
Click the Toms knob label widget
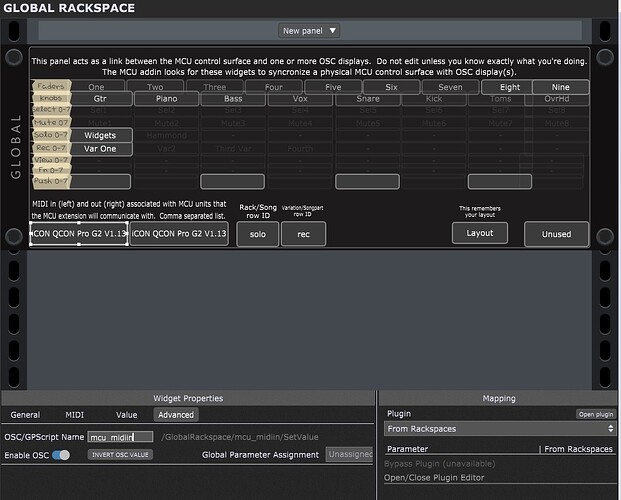[x=501, y=99]
